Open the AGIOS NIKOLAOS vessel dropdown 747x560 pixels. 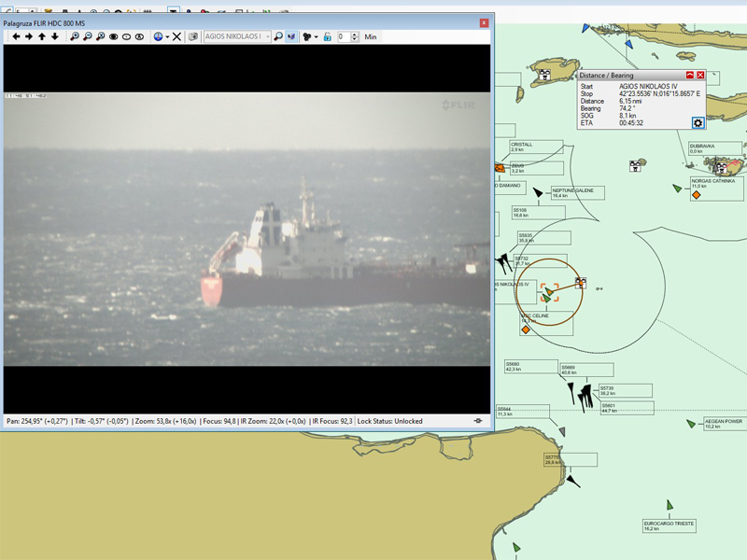pos(267,36)
